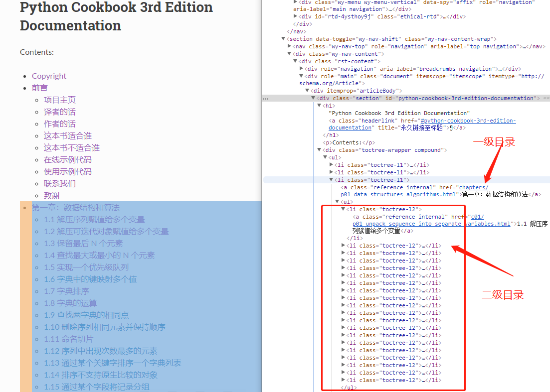Click the page heading Python Cookbook 3rd Edition Documentation
This screenshot has width=550, height=392.
point(116,16)
